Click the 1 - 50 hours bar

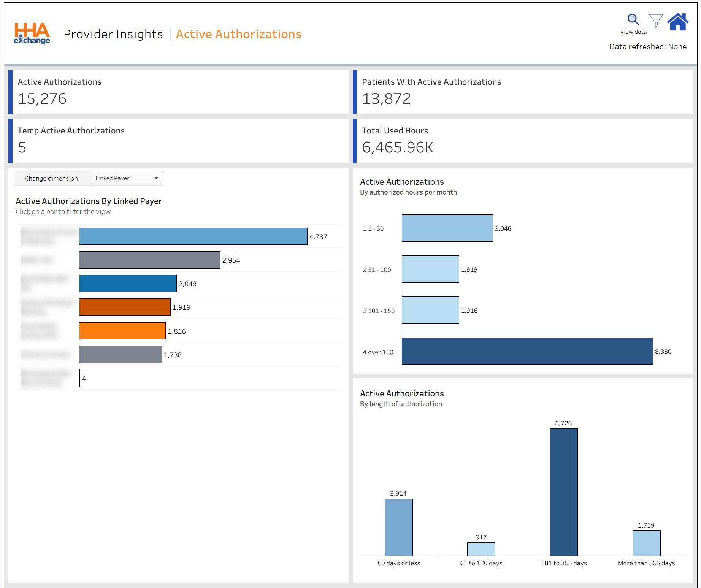coord(447,228)
